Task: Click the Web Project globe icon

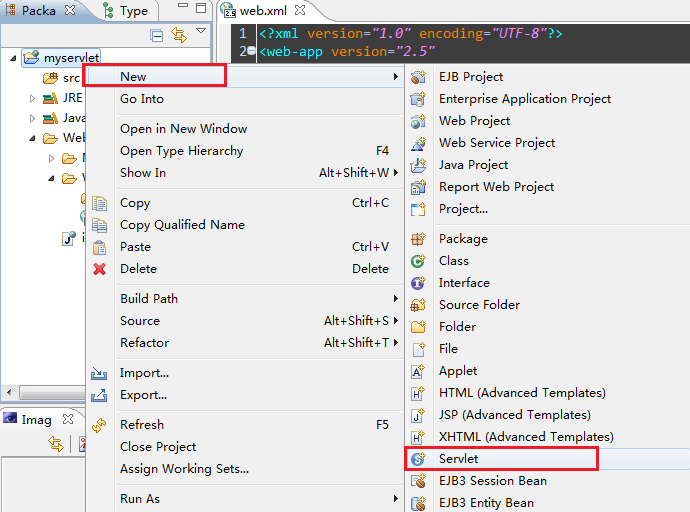Action: (x=418, y=121)
